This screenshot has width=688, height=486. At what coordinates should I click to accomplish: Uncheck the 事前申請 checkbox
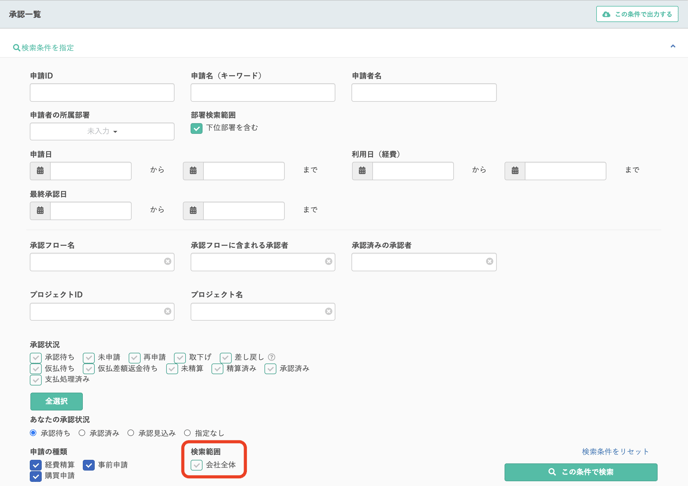(x=89, y=465)
